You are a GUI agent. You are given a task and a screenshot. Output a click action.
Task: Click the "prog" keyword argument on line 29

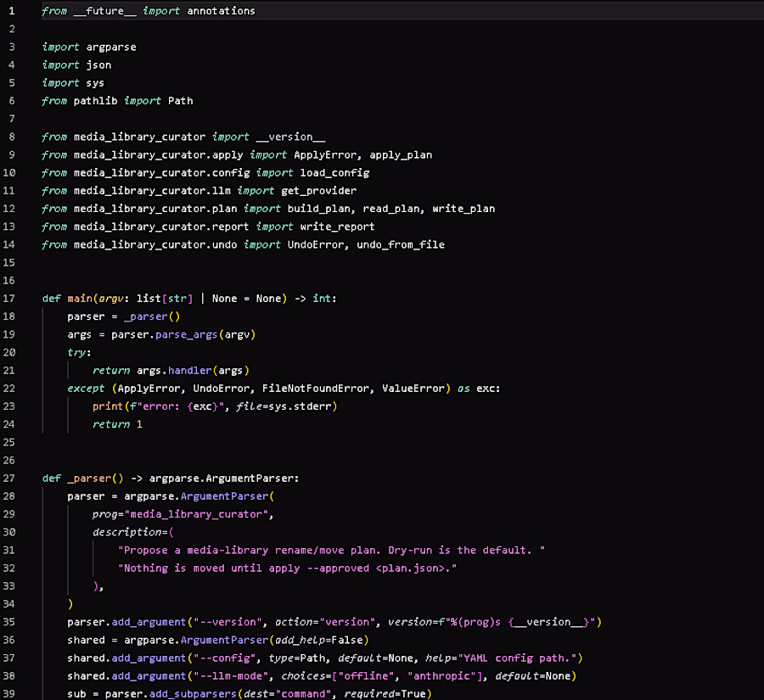pos(104,514)
